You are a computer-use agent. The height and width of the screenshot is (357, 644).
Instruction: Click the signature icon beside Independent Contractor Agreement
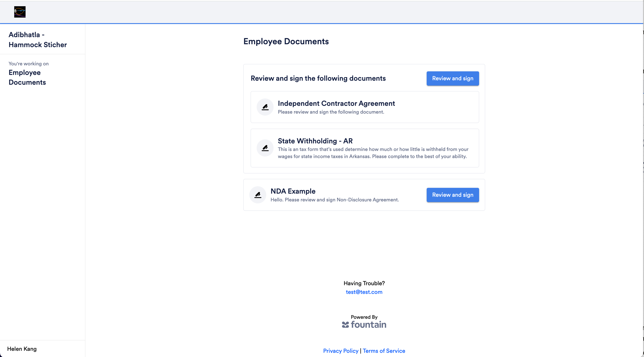265,107
